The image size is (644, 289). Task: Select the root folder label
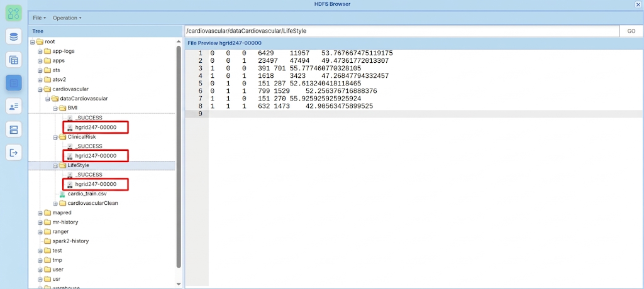point(50,41)
